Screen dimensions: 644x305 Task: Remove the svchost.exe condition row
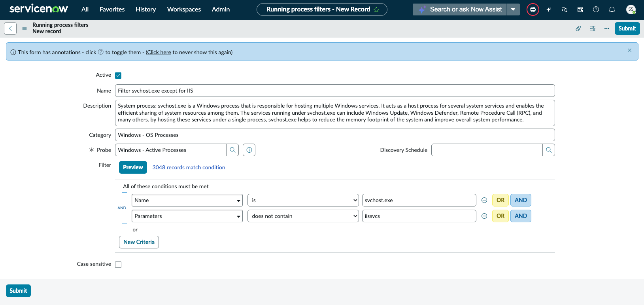484,200
